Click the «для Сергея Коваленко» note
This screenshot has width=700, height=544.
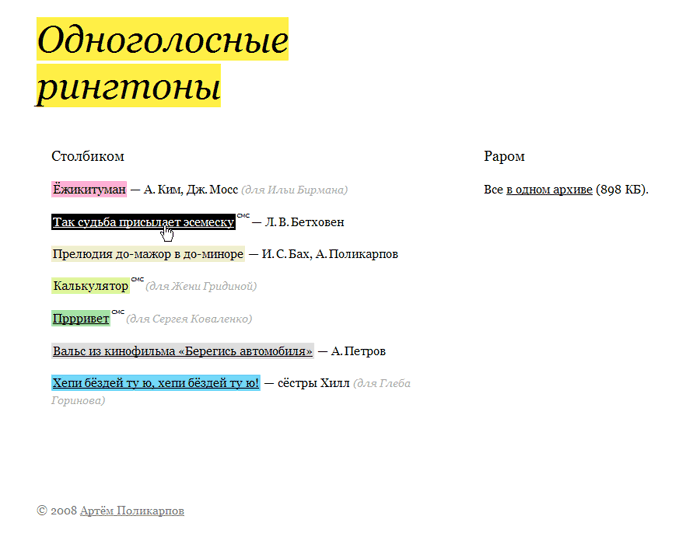pos(189,320)
